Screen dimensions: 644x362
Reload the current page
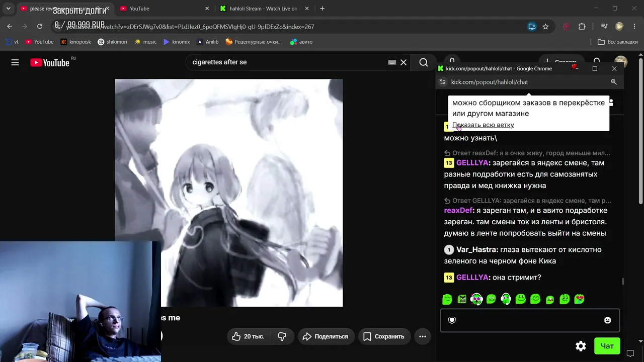click(x=40, y=27)
